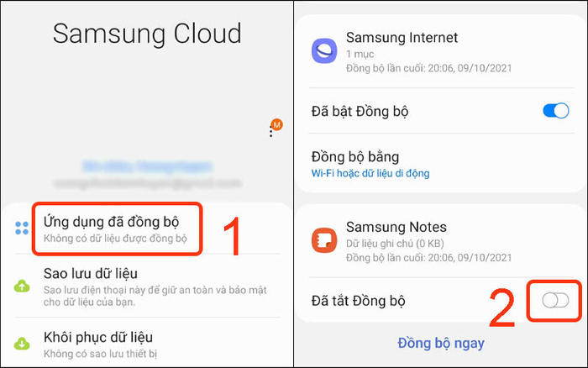This screenshot has height=368, width=588.
Task: Turn on the Đã tắt Đồng bộ toggle
Action: point(555,300)
